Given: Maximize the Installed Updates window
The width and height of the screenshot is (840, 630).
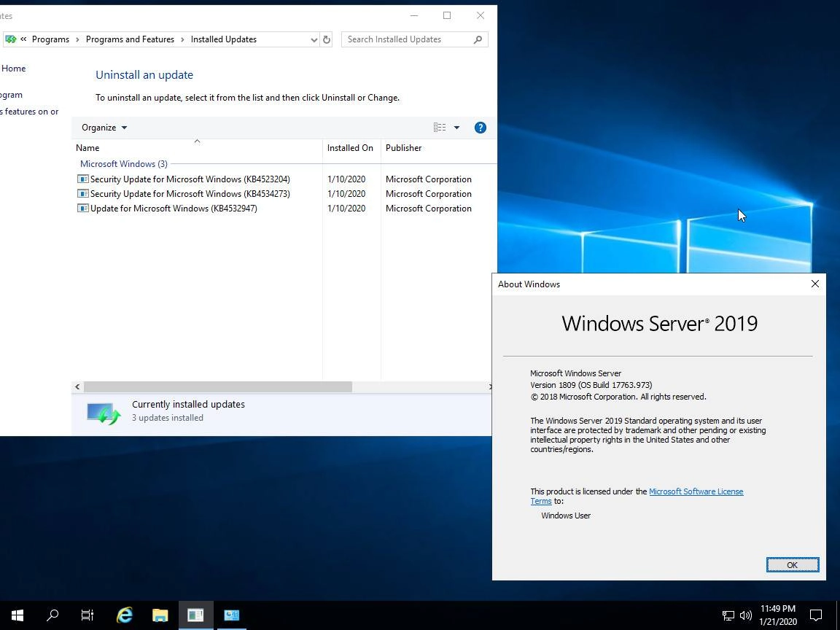Looking at the screenshot, I should point(447,15).
